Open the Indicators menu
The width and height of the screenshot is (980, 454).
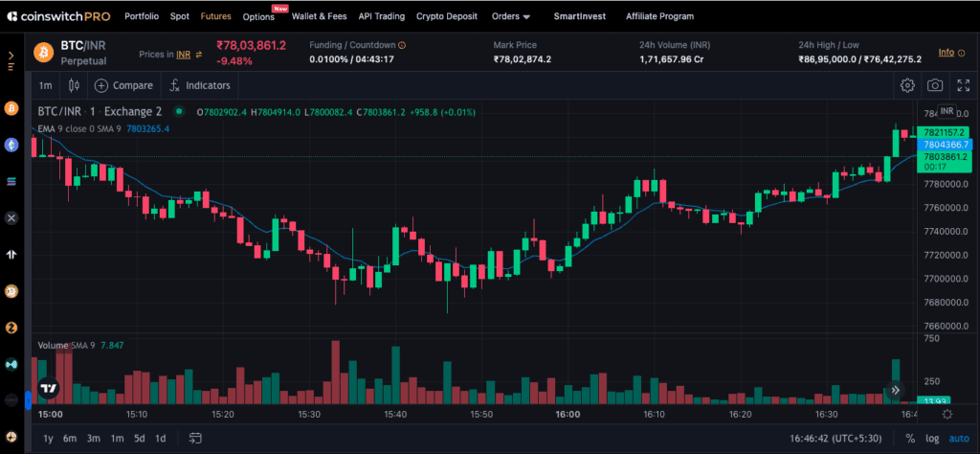(200, 85)
